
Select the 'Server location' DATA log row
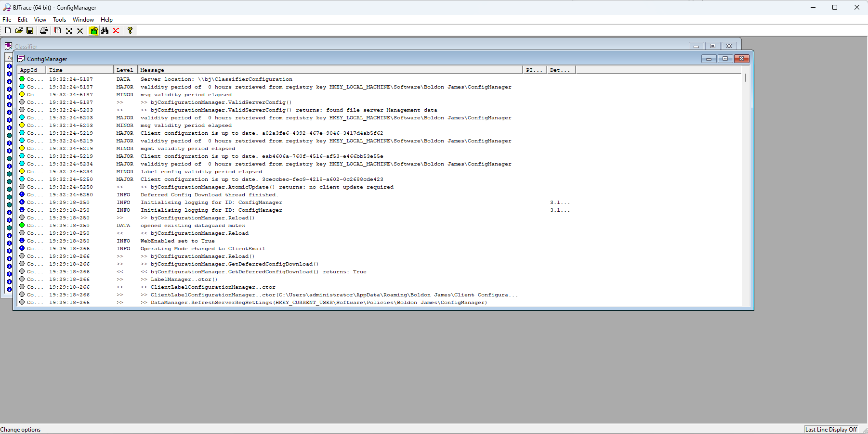point(216,79)
